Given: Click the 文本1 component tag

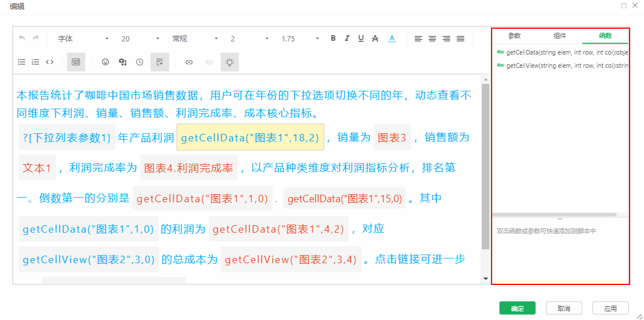Looking at the screenshot, I should [x=37, y=168].
